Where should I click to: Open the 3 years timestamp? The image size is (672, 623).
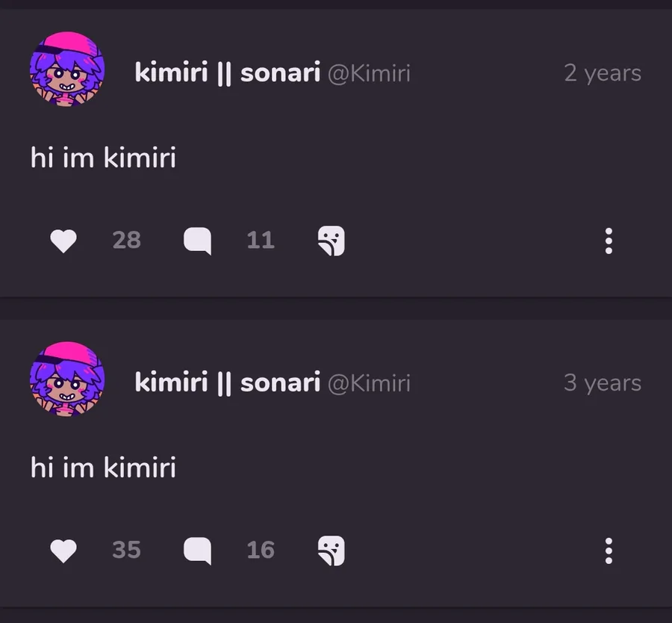pos(603,383)
